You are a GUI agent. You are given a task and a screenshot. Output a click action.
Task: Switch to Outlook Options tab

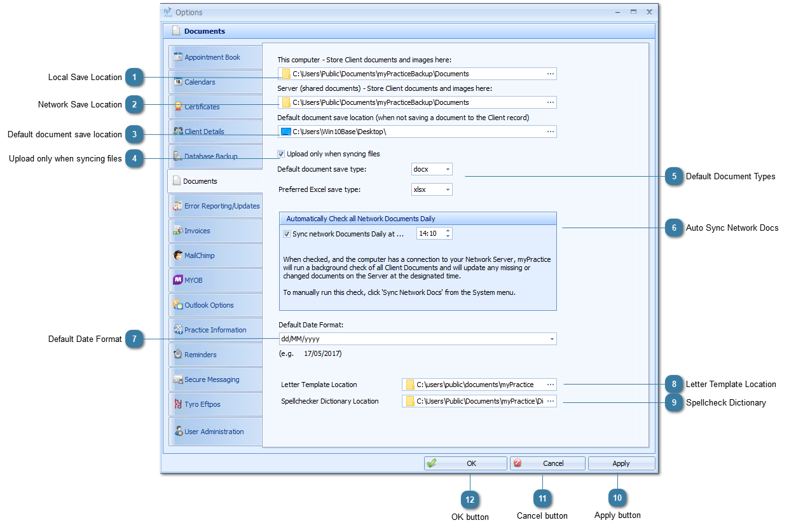215,304
